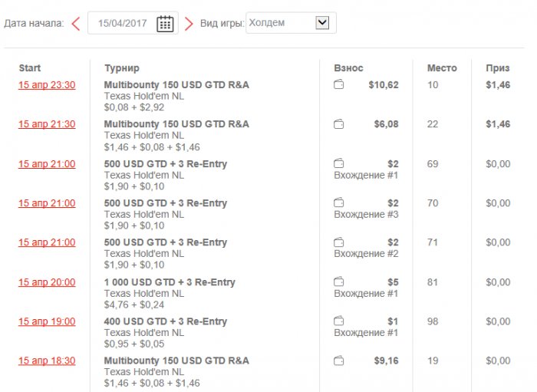The height and width of the screenshot is (392, 537).
Task: Open the calendar date picker icon
Action: coord(165,24)
